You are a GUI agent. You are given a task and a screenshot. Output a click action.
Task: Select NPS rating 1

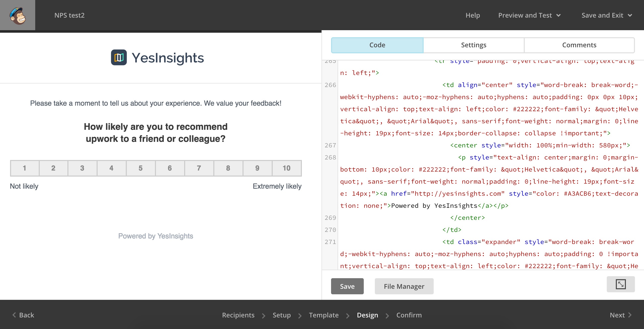pyautogui.click(x=25, y=168)
